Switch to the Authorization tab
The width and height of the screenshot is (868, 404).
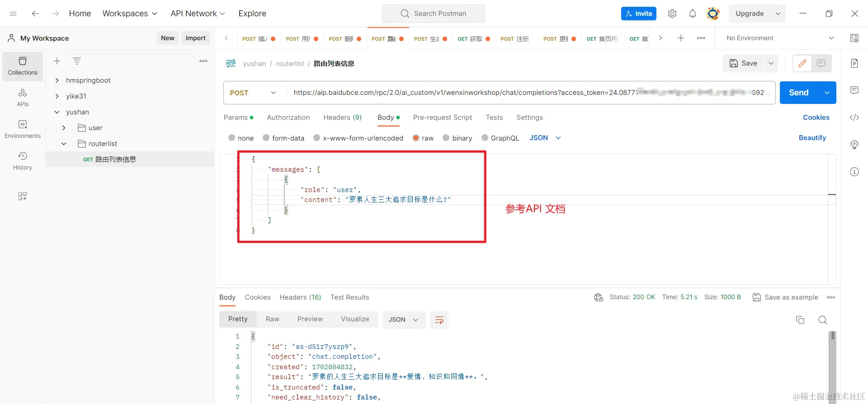click(288, 117)
